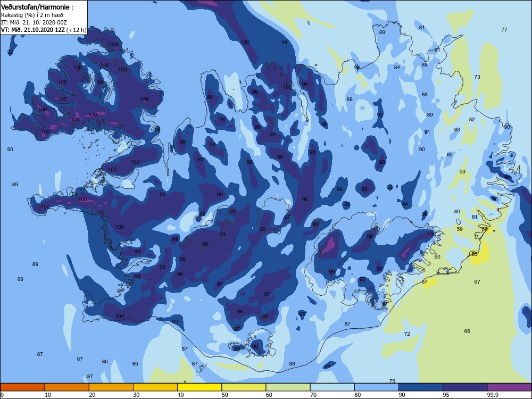Viewport: 532px width, 399px height.
Task: Click the legend scale label '60'
Action: coord(269,395)
